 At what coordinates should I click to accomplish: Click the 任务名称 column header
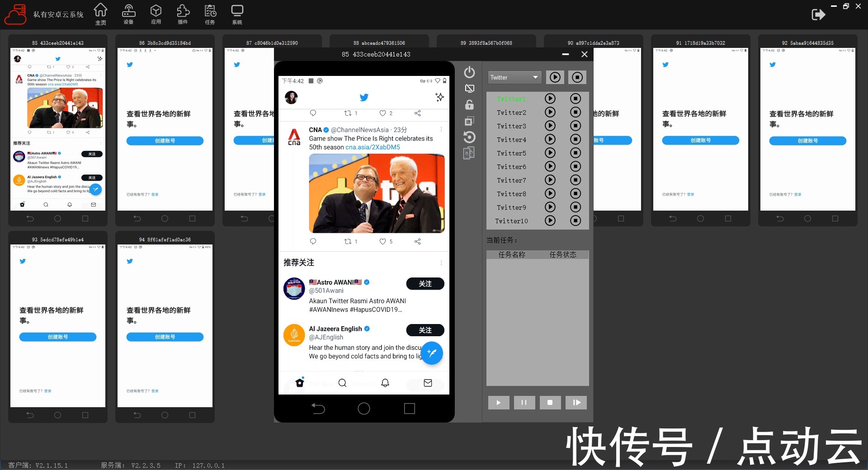tap(512, 254)
